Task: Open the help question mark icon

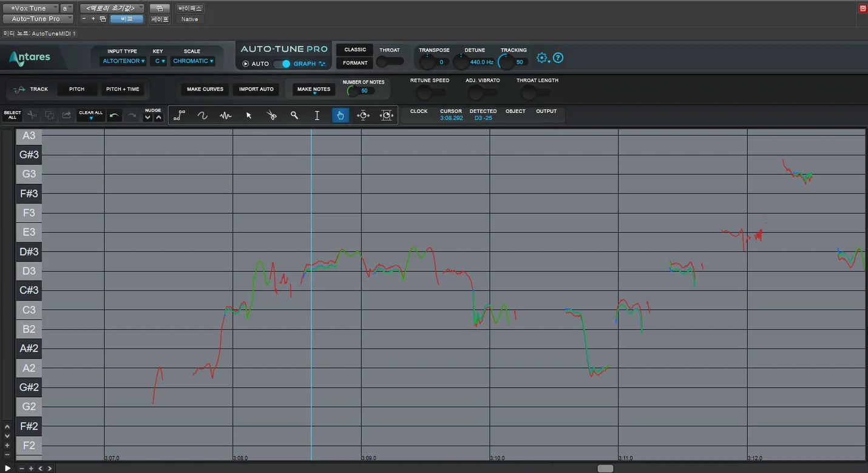Action: pyautogui.click(x=558, y=58)
